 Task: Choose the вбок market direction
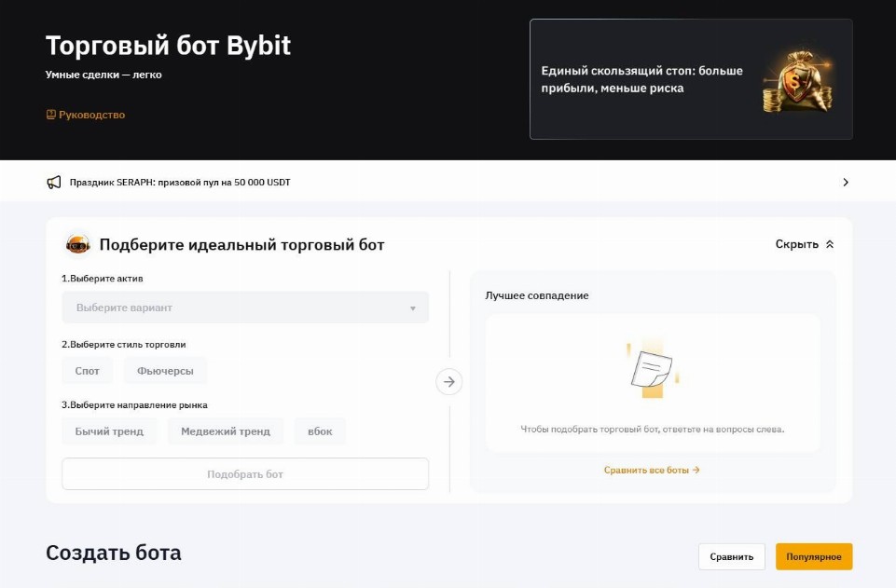click(320, 431)
